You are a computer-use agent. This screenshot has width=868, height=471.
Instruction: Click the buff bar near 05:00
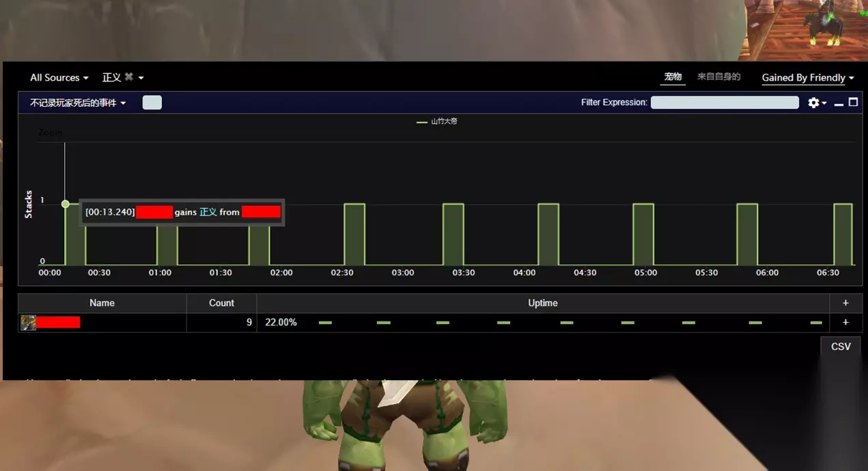click(x=643, y=234)
